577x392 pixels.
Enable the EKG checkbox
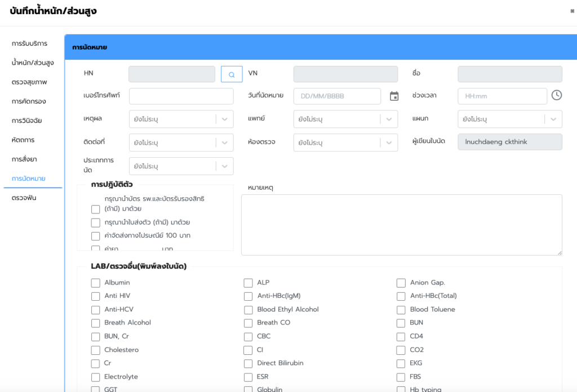pos(401,364)
